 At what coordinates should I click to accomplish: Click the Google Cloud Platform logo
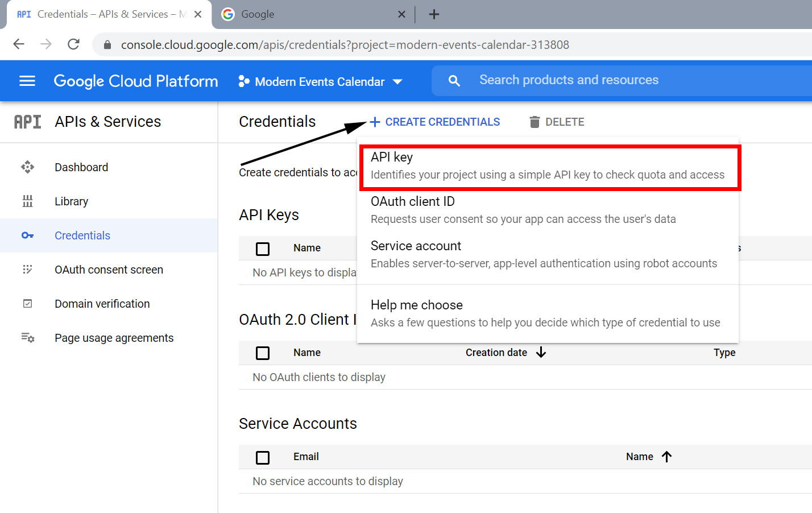click(136, 81)
